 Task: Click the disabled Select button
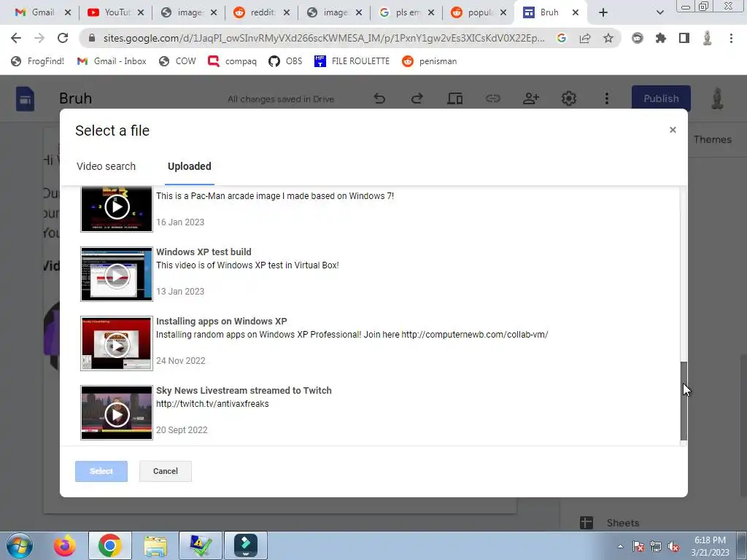101,471
